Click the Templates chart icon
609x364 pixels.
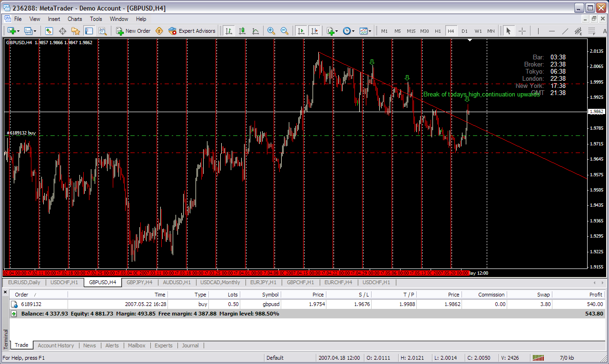click(363, 31)
